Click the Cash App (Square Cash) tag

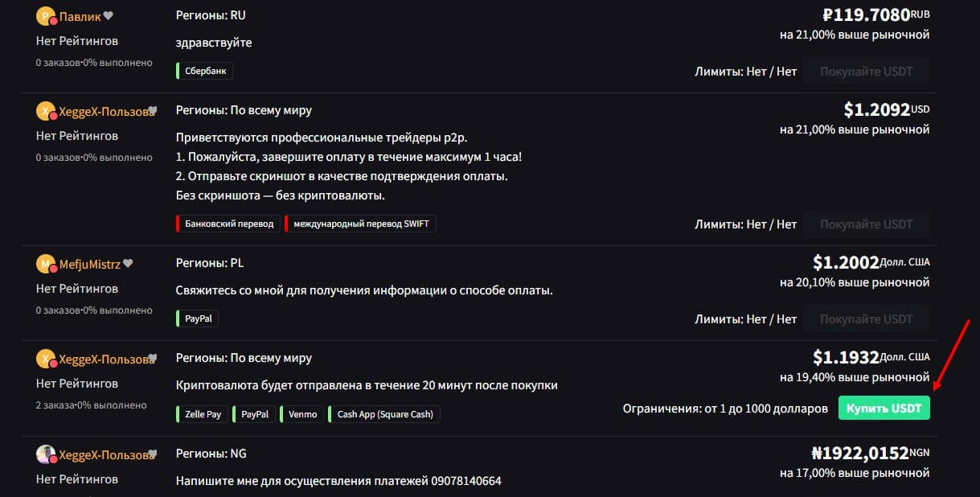(384, 414)
